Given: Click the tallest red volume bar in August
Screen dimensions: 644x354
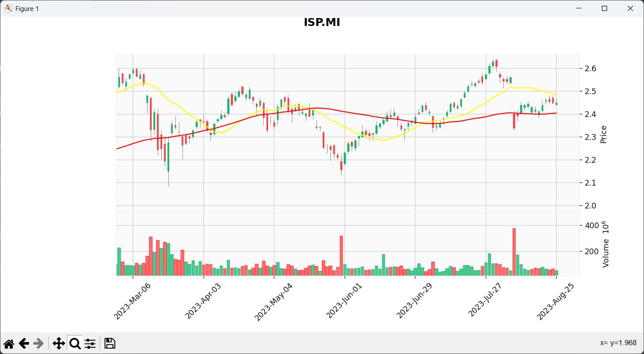Looking at the screenshot, I should tap(514, 252).
